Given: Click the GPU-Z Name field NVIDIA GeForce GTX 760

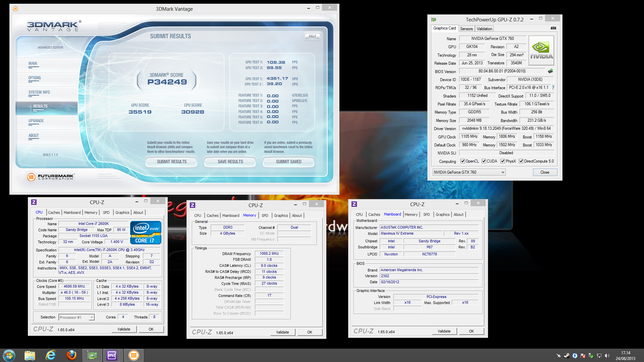Looking at the screenshot, I should [492, 39].
